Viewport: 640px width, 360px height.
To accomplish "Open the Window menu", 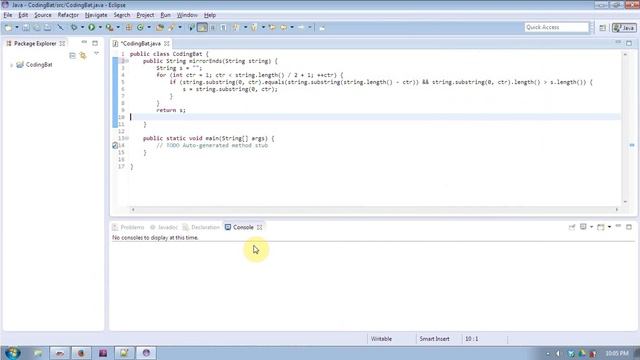I will click(187, 15).
